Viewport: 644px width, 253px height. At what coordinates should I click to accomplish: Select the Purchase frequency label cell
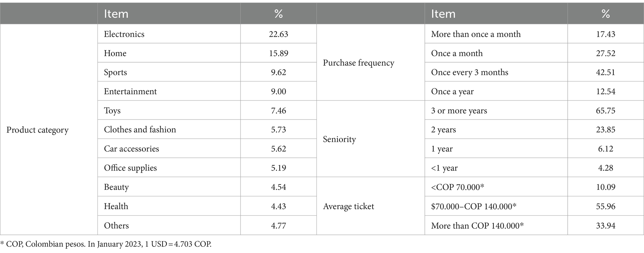[x=371, y=63]
